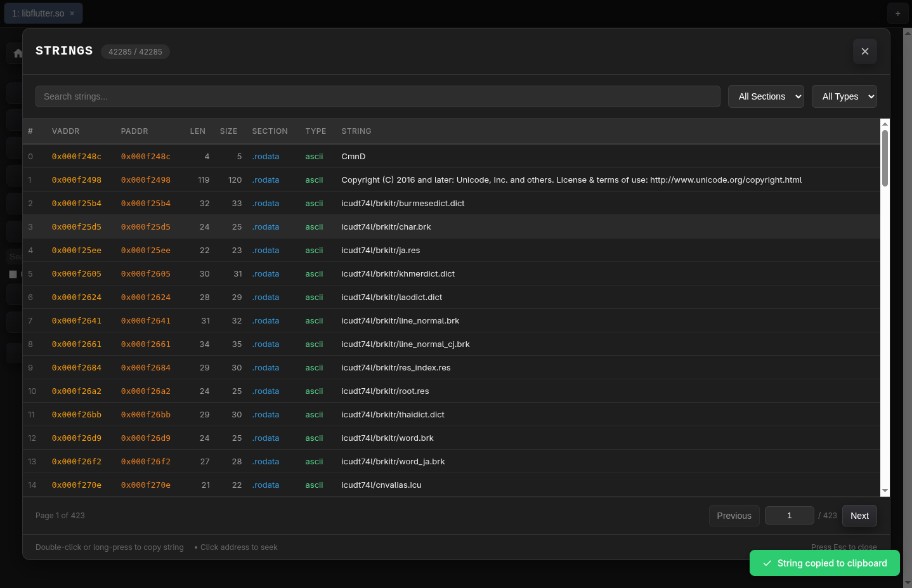Image resolution: width=912 pixels, height=588 pixels.
Task: Close the libflutter.so tab
Action: pos(72,13)
